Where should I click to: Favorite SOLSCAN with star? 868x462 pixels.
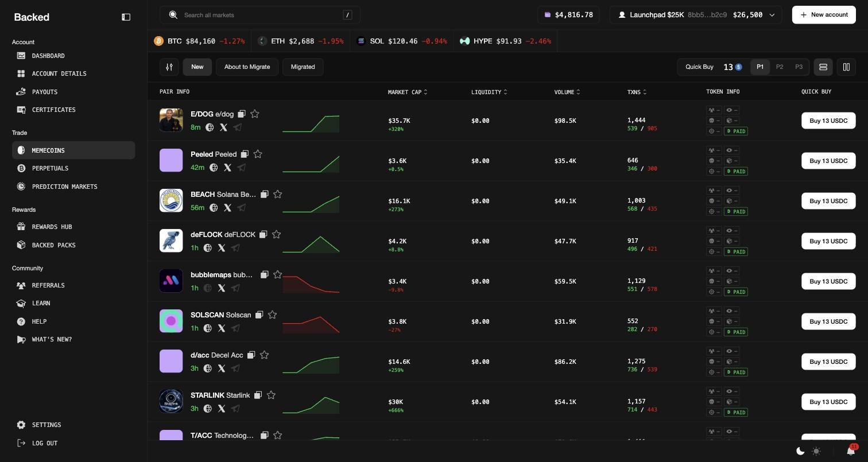(272, 315)
